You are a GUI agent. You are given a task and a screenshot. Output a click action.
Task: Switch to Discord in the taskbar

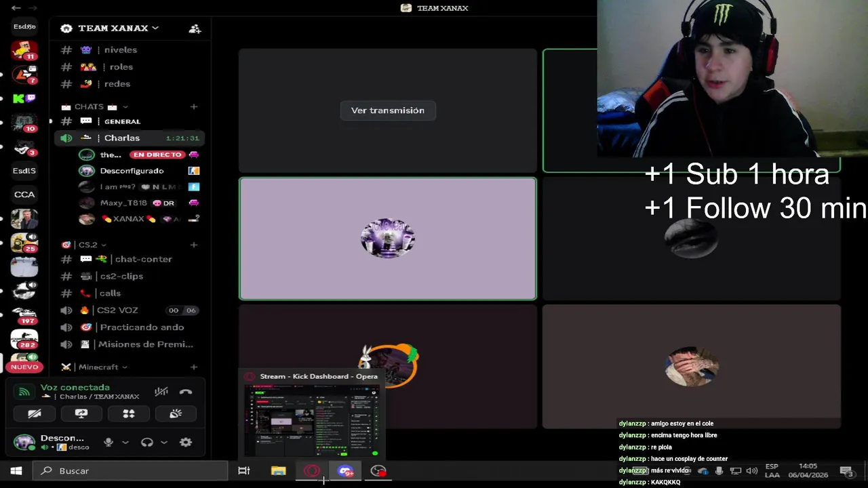[345, 471]
